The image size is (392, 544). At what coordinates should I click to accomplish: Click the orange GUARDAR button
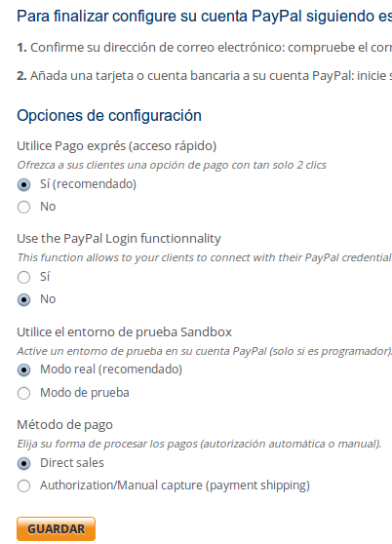pyautogui.click(x=56, y=528)
